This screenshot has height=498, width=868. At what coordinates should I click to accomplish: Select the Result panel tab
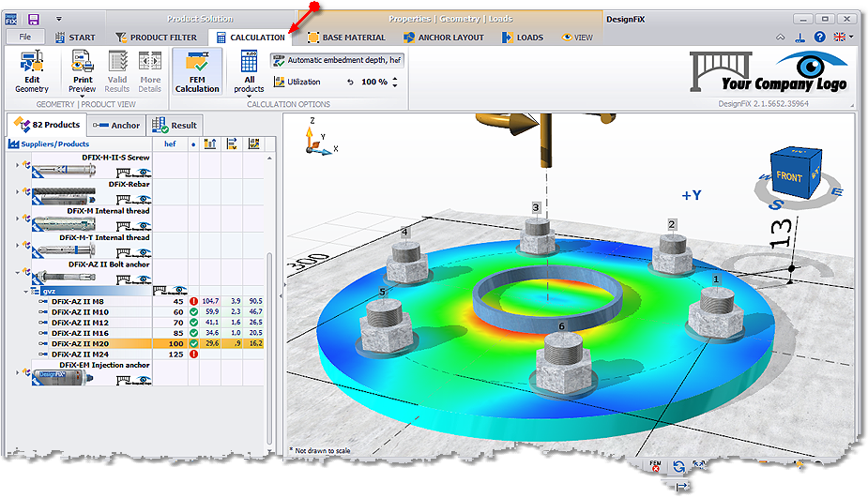click(175, 126)
